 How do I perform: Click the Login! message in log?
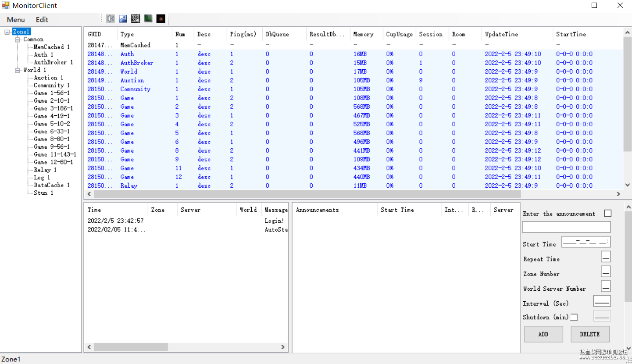tap(274, 221)
